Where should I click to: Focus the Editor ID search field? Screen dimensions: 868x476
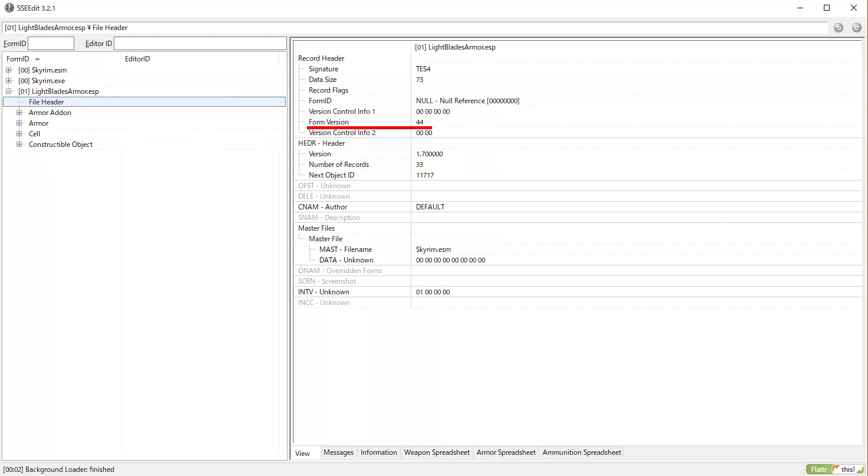pyautogui.click(x=200, y=43)
